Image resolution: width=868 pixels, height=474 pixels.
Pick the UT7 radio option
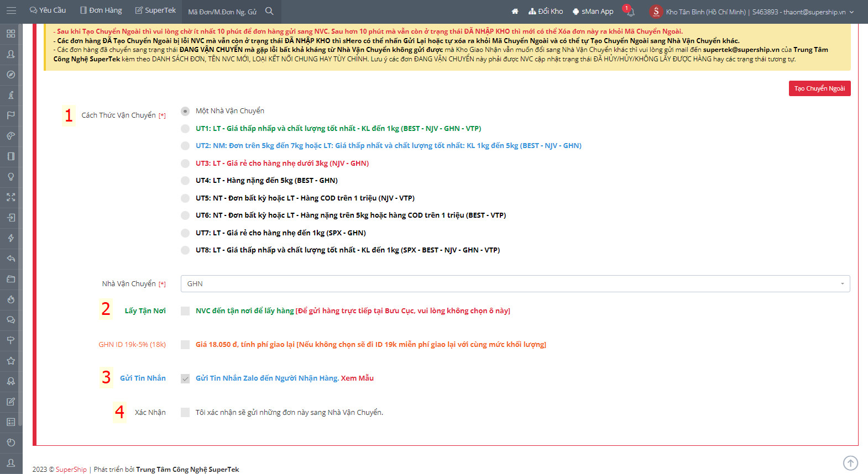[x=185, y=233]
